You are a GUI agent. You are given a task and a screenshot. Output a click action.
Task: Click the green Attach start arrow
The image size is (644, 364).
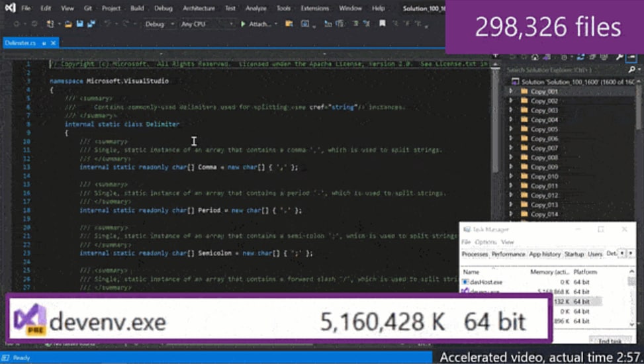[x=243, y=24]
